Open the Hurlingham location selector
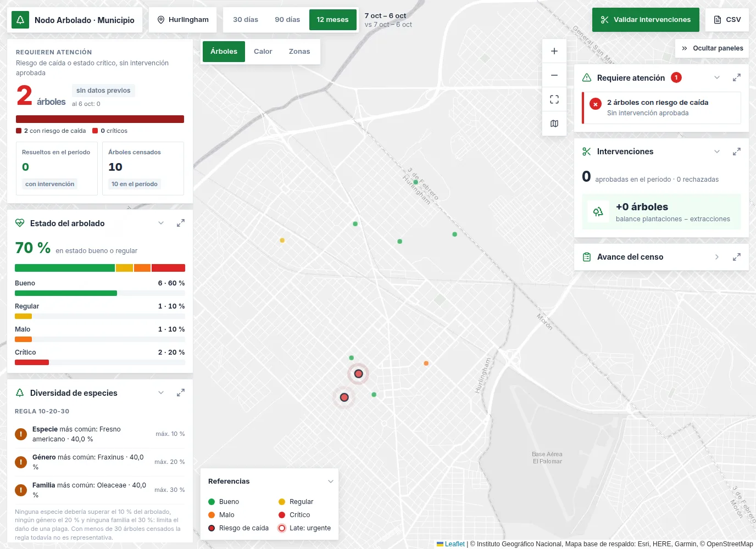This screenshot has height=549, width=756. coord(183,20)
